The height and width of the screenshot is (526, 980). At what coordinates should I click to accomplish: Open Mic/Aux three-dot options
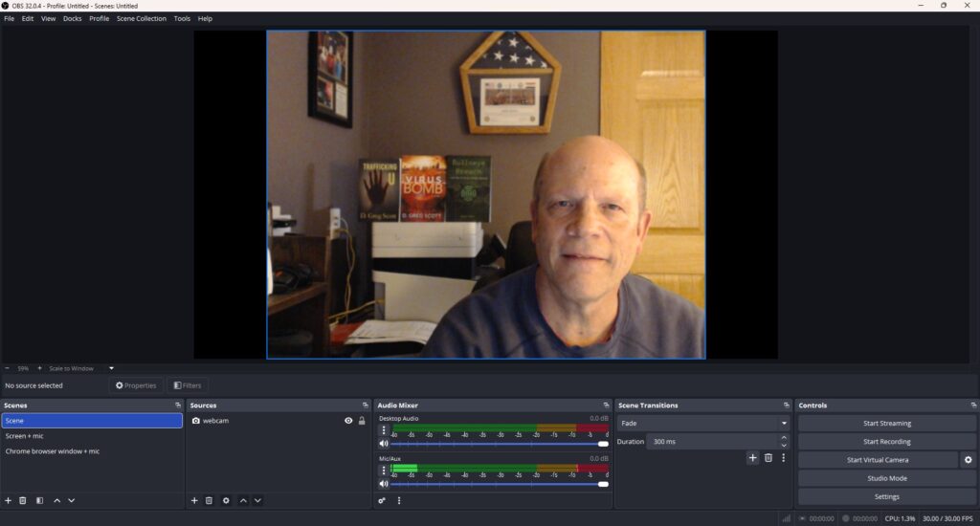click(384, 471)
